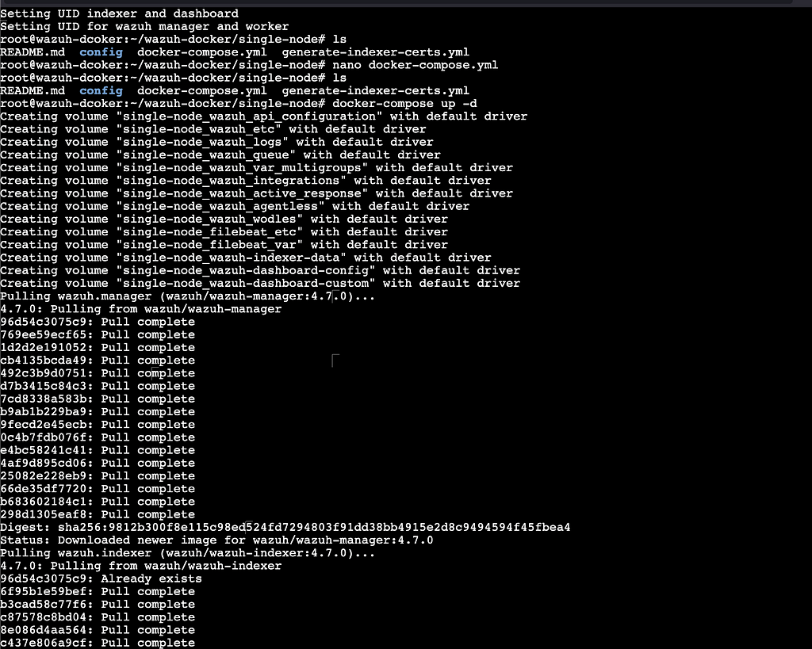Click layer ID "b3cad58c77f6"

[x=44, y=605]
